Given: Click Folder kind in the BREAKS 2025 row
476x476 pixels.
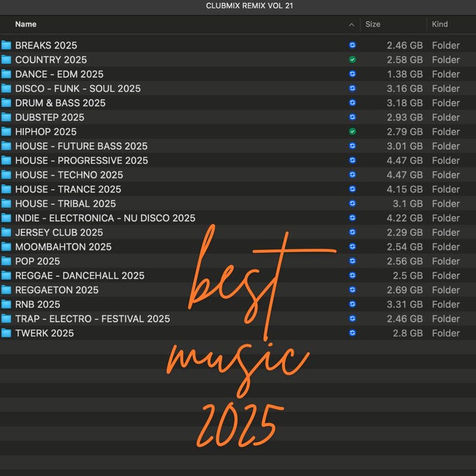Looking at the screenshot, I should [446, 45].
